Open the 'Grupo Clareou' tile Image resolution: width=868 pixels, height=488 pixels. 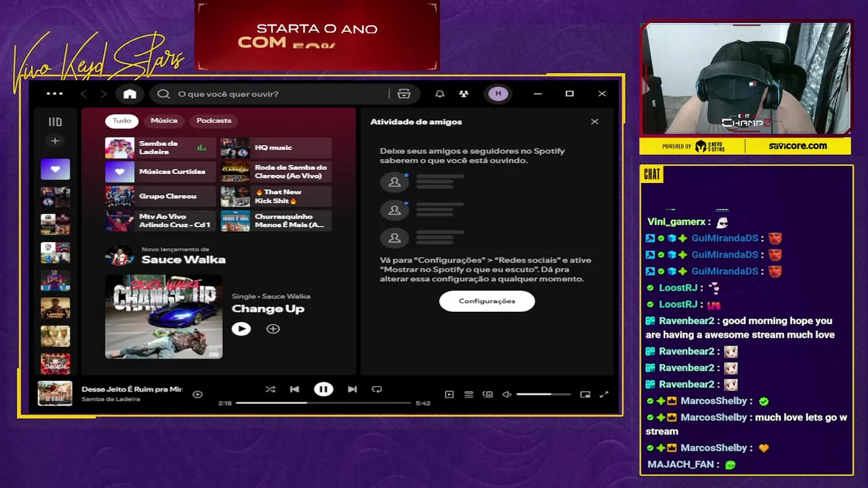(x=160, y=197)
